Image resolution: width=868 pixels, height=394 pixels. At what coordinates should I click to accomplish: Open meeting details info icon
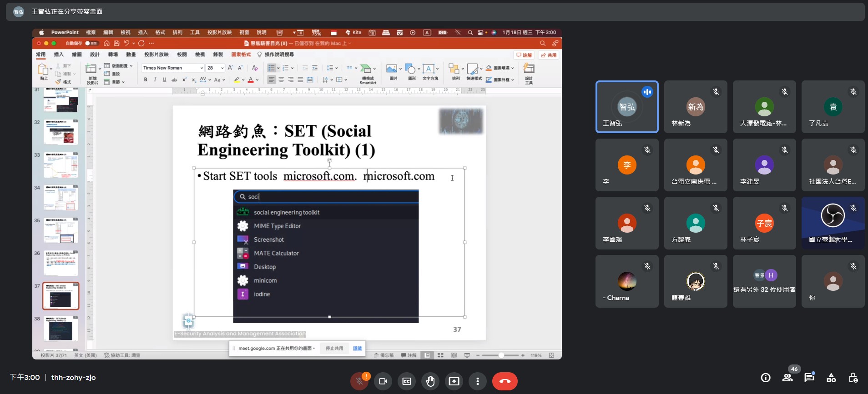coord(766,378)
